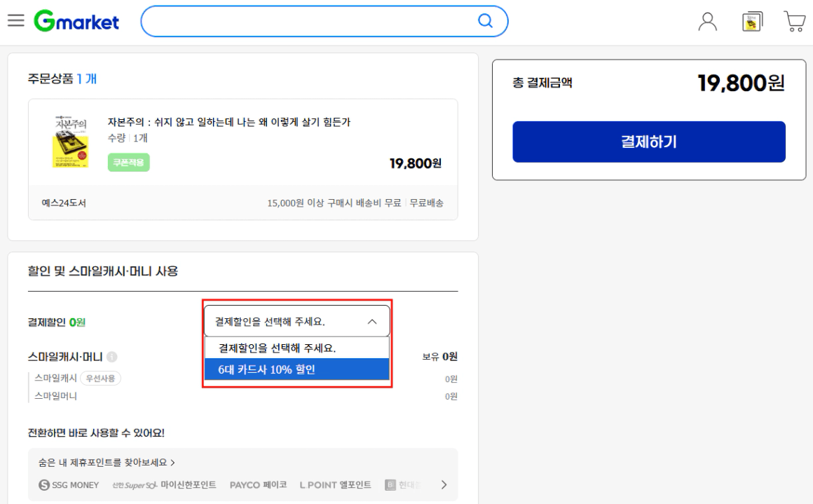Open the 자본주의 book title link

(x=228, y=122)
